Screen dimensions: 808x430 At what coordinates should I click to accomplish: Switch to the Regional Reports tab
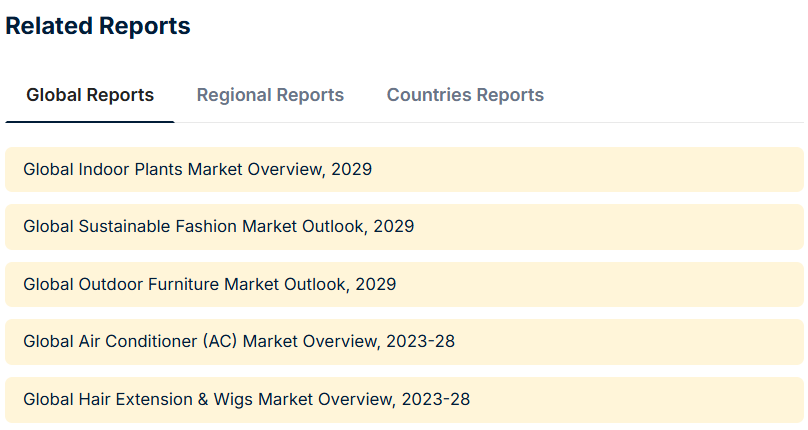click(270, 95)
